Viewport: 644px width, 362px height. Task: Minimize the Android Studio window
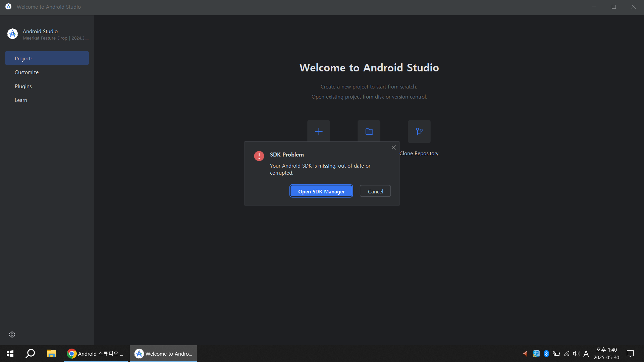coord(594,7)
